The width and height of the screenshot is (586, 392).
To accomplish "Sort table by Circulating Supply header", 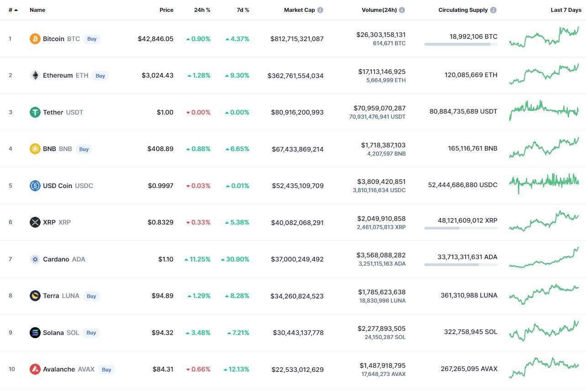I will (463, 10).
